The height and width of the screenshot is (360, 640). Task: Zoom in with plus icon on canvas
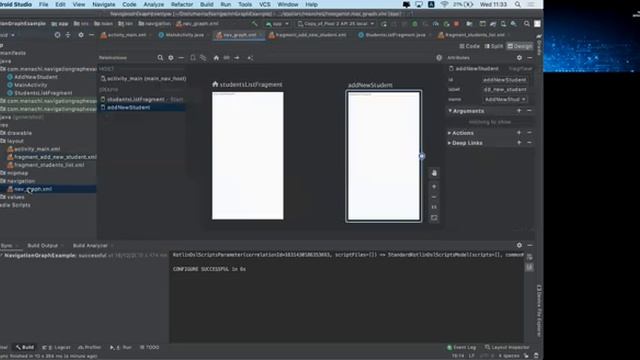pos(434,187)
